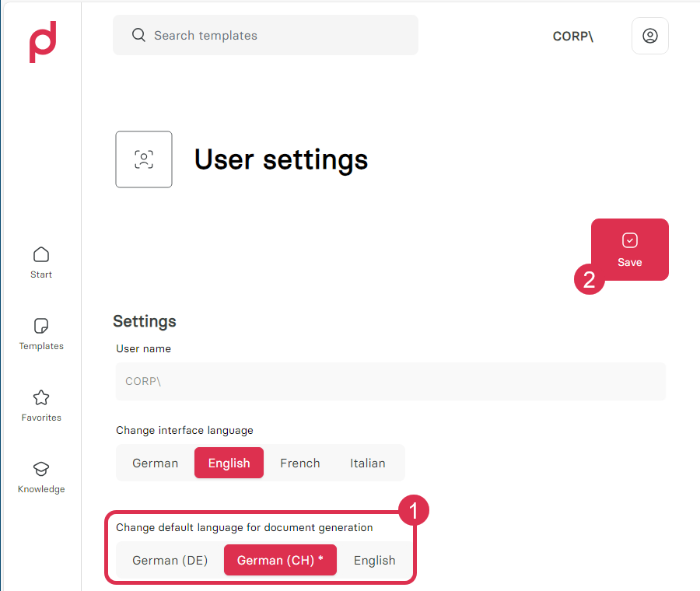Click the Settings section heading
Image resolution: width=700 pixels, height=591 pixels.
(145, 321)
